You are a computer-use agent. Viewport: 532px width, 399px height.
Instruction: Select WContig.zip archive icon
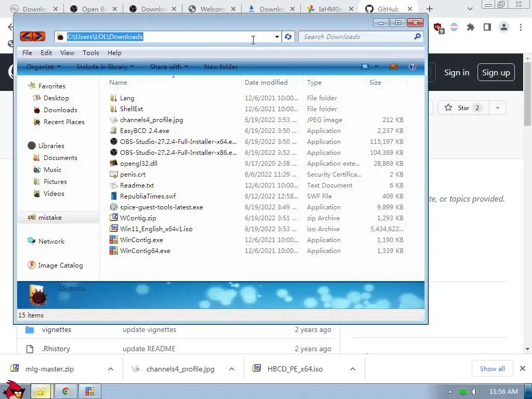click(x=114, y=218)
